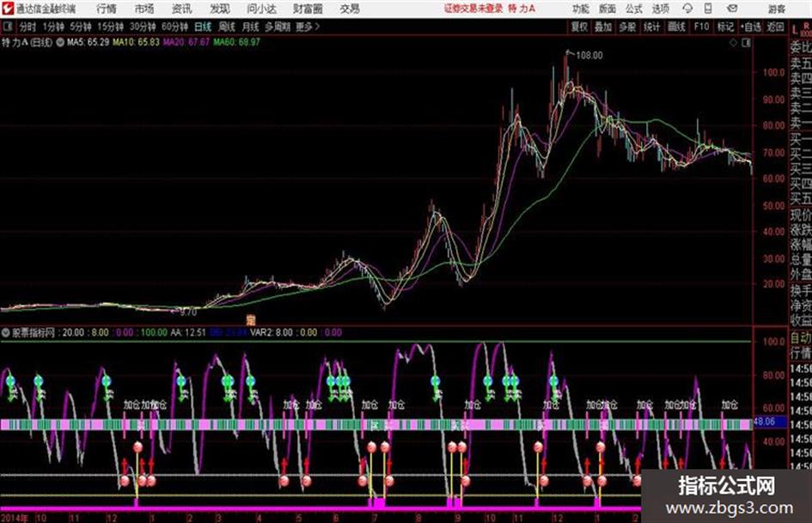Click the 返回 button
Viewport: 812px width, 523px height.
(775, 27)
